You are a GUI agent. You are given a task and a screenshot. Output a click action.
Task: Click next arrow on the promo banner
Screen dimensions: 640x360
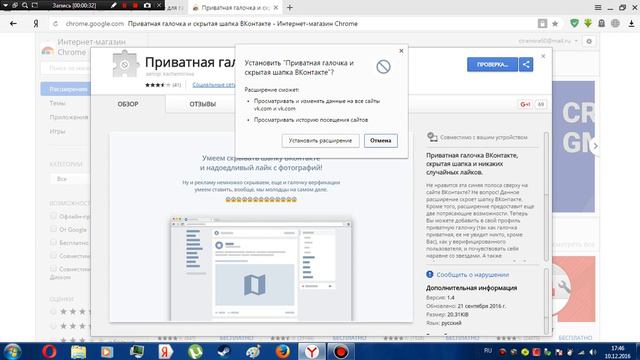595,146
